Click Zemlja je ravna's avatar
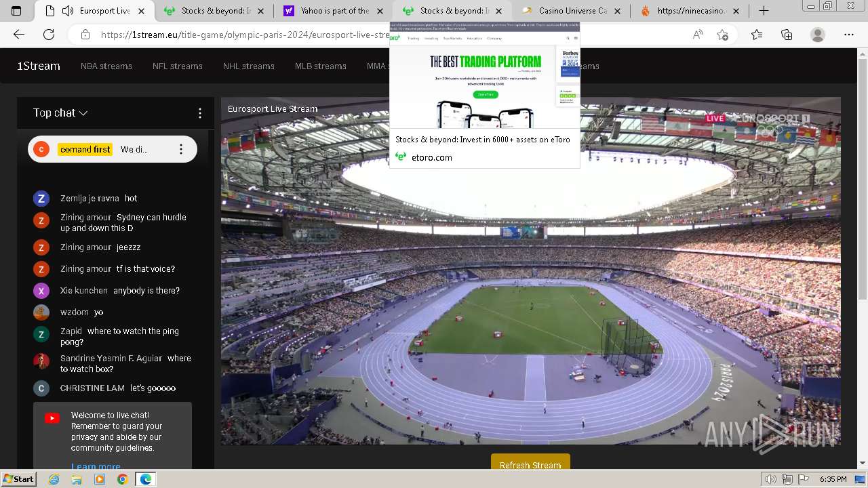The image size is (868, 488). [41, 199]
